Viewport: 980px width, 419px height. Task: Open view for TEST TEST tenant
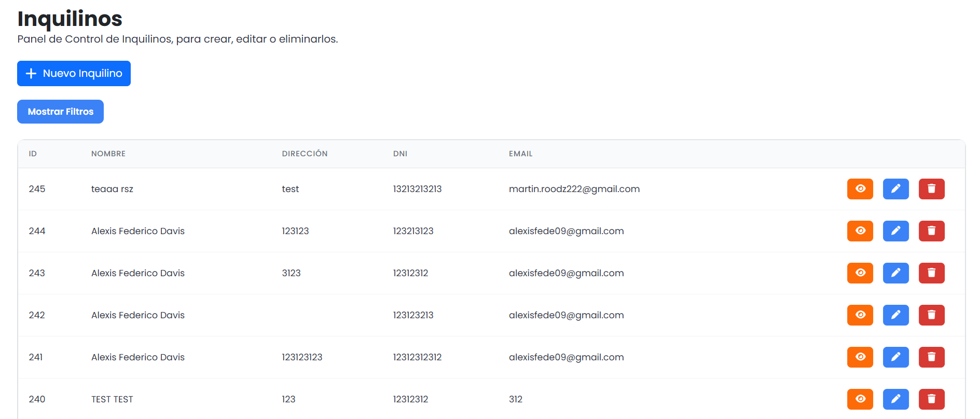click(x=860, y=399)
